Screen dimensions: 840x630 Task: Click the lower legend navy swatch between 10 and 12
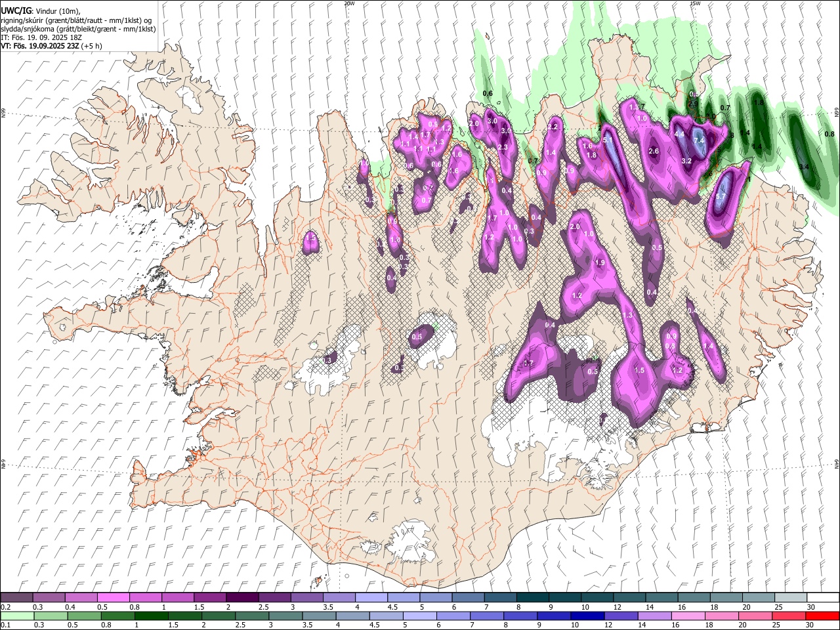tap(587, 616)
